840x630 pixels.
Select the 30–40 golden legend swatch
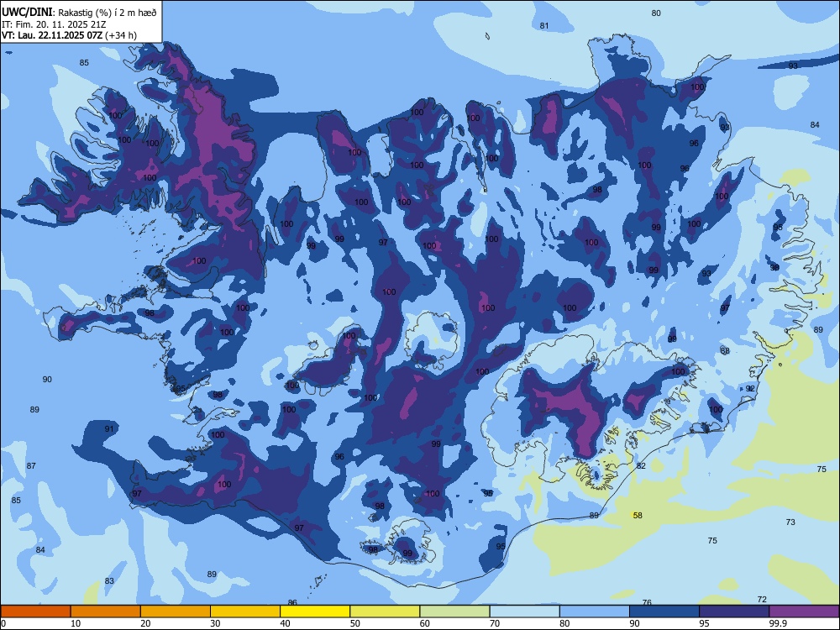click(x=245, y=612)
